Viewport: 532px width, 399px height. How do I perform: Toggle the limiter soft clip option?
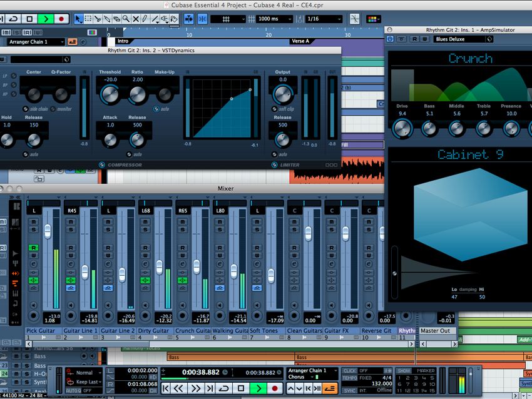pos(275,109)
